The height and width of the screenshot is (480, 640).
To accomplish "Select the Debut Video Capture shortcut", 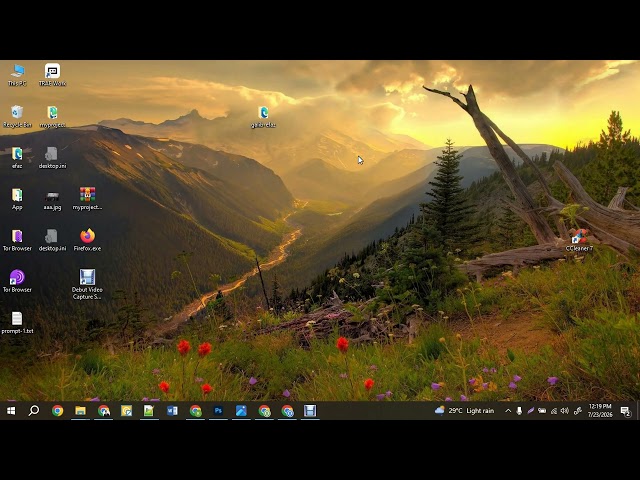I will click(87, 284).
